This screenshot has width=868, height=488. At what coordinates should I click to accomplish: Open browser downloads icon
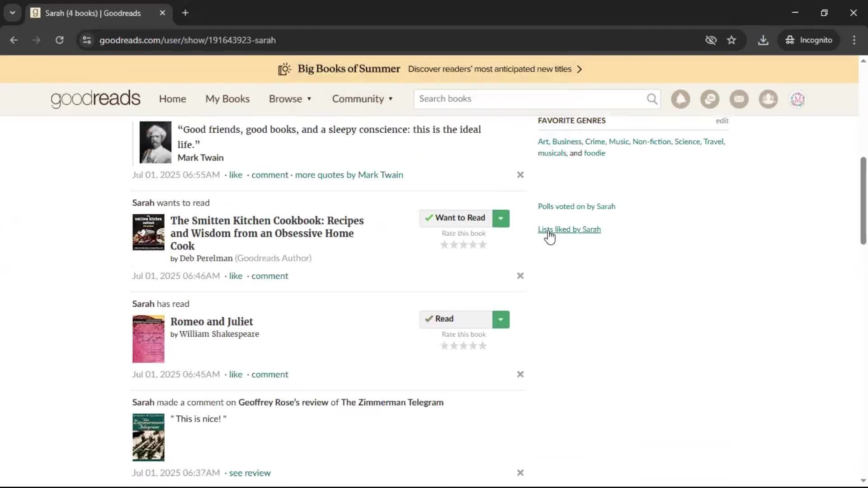point(763,40)
